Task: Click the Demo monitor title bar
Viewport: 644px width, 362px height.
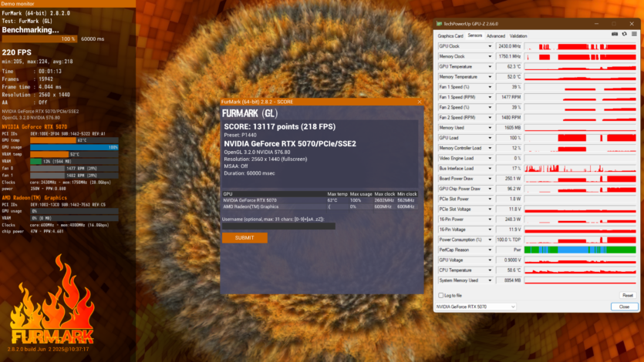Action: pos(68,4)
